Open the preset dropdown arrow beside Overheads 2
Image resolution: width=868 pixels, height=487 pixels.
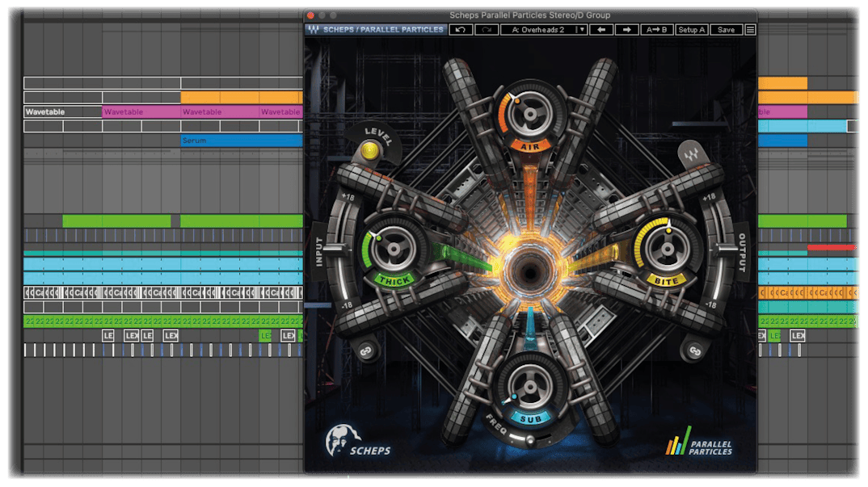tap(581, 30)
